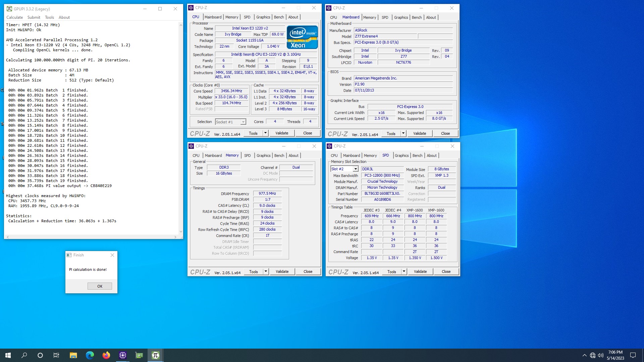
Task: Click taskbar clock 7:06 PM
Action: 615,352
